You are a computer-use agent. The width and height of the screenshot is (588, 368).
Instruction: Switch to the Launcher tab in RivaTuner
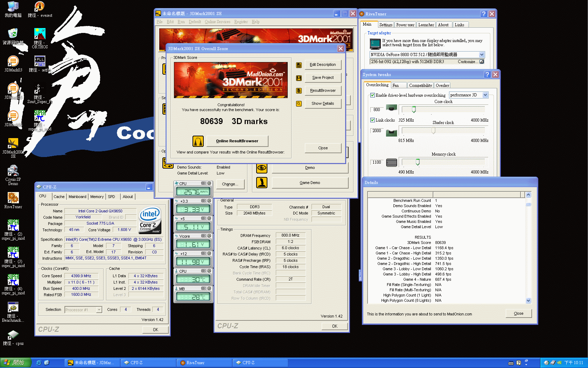tap(426, 25)
